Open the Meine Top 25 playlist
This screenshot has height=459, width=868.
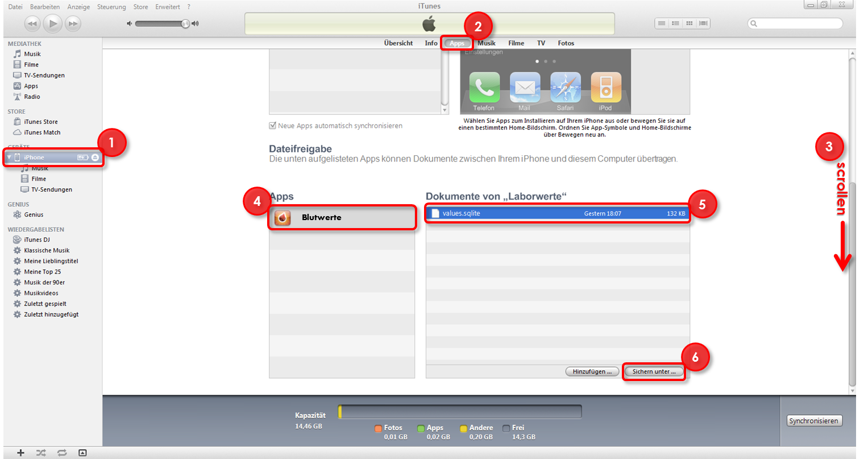coord(43,272)
